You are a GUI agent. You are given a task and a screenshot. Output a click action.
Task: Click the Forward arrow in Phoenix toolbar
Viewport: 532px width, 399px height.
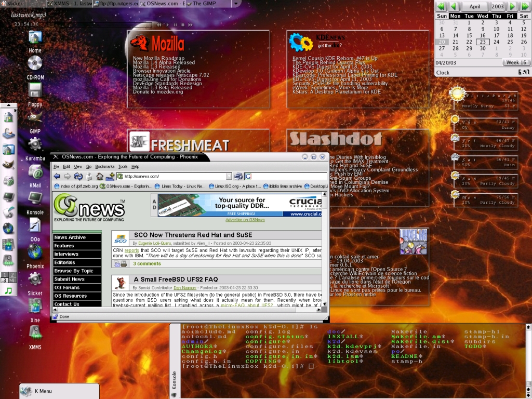tap(68, 176)
